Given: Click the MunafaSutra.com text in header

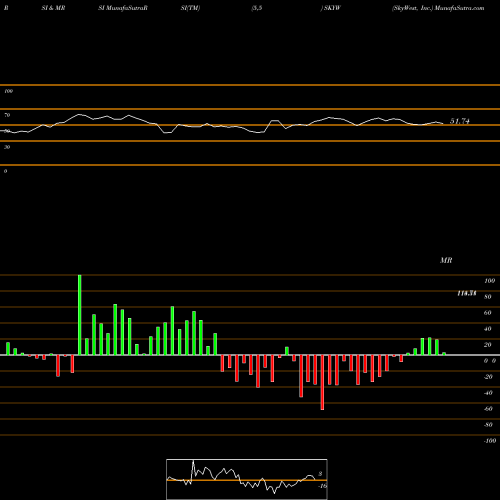Looking at the screenshot, I should (460, 8).
